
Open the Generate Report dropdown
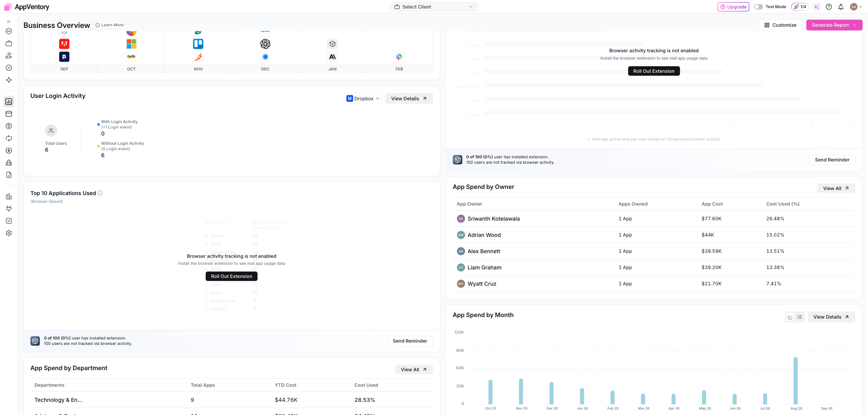(834, 25)
